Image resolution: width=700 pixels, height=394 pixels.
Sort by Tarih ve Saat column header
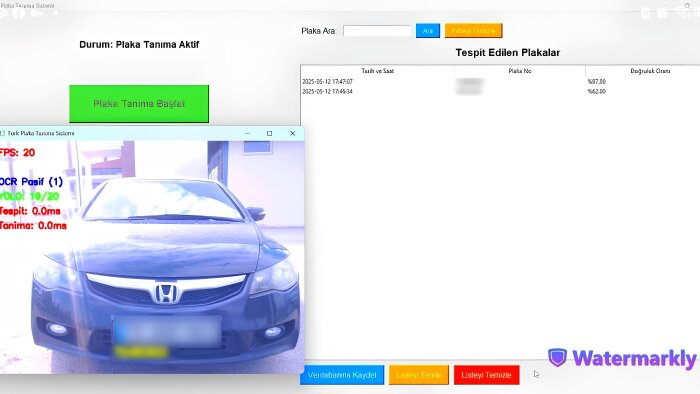[377, 71]
